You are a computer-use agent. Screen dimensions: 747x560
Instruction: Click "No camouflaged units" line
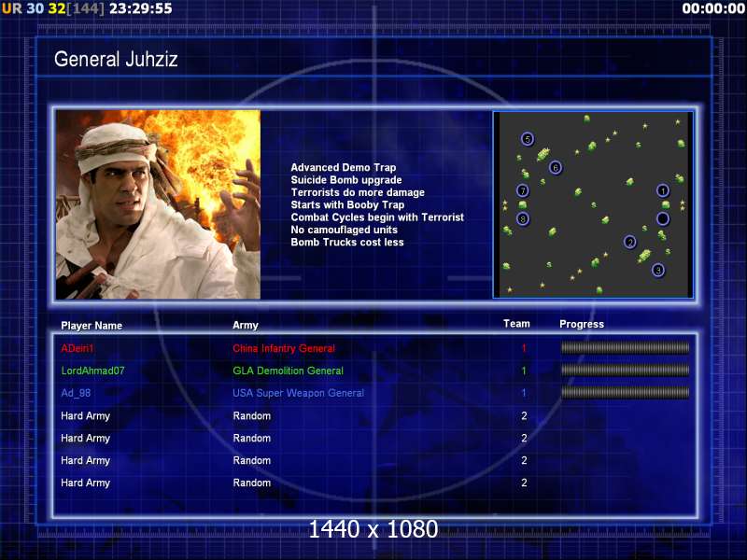click(x=344, y=230)
